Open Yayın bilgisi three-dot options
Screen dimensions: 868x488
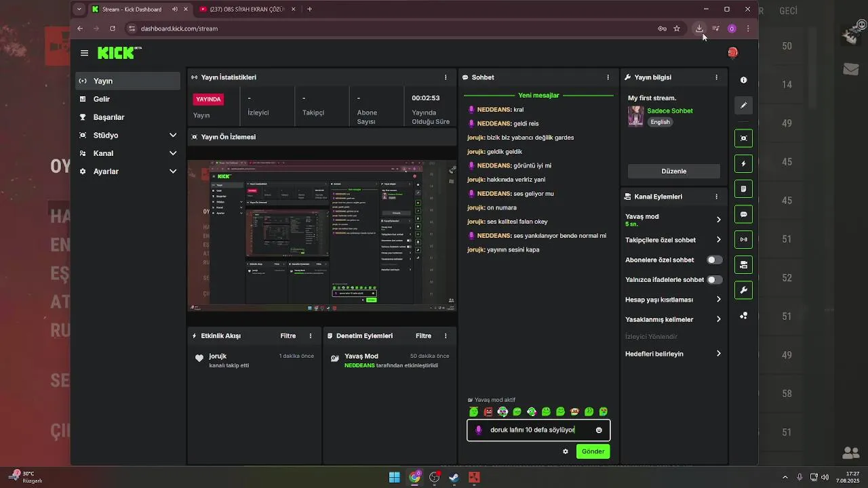(x=716, y=77)
